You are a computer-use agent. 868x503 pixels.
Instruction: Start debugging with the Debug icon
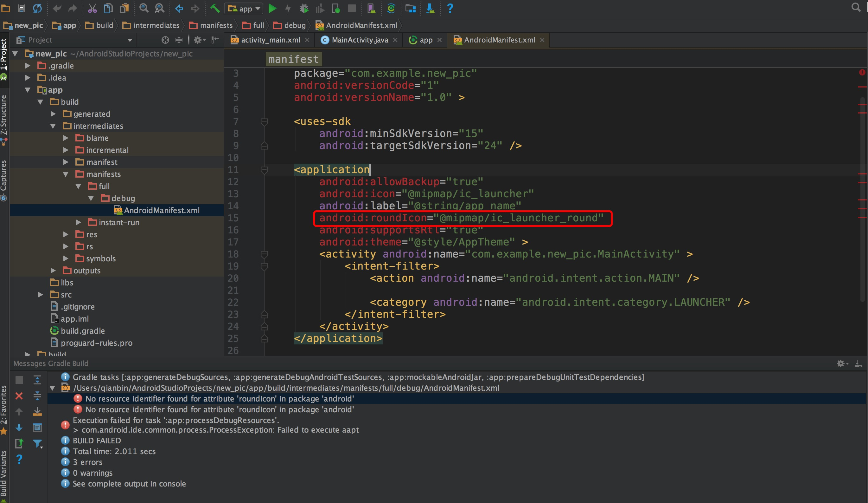[x=304, y=9]
